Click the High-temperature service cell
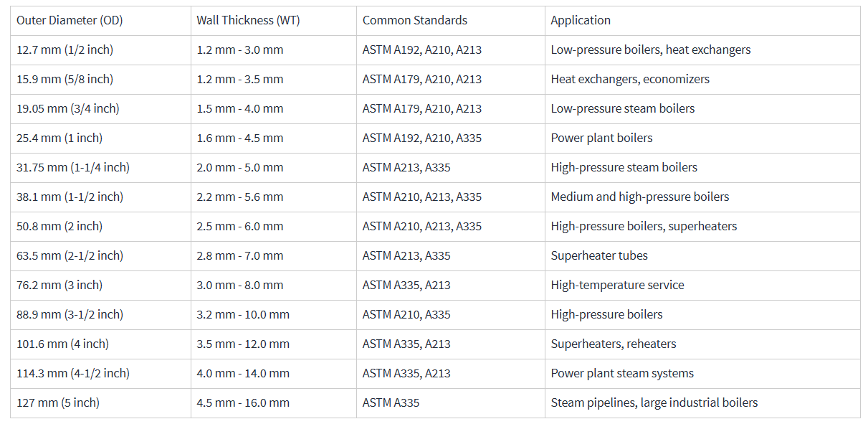This screenshot has height=424, width=868. [617, 285]
